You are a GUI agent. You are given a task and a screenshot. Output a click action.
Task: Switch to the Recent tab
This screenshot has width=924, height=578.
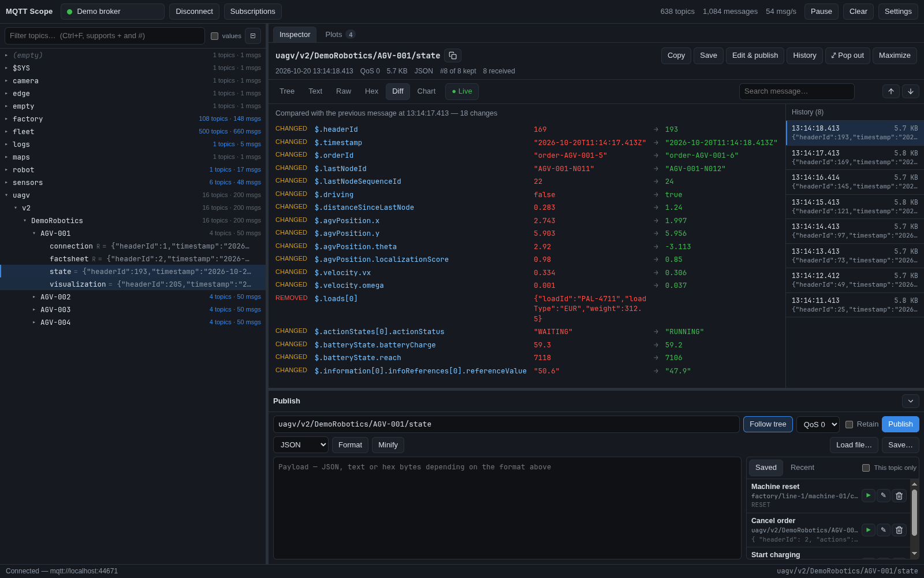802,468
